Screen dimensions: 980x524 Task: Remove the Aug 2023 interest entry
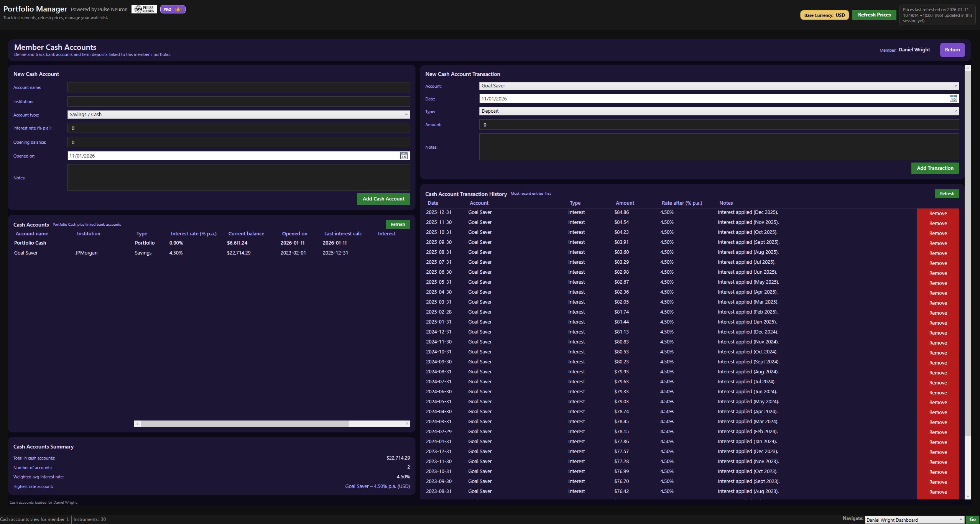click(x=938, y=492)
